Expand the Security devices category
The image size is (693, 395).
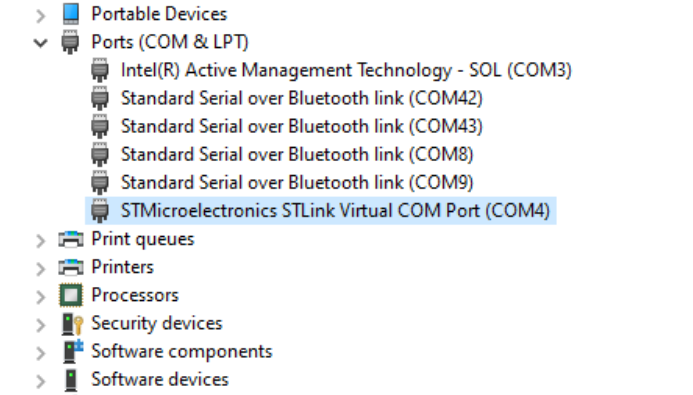pos(41,325)
